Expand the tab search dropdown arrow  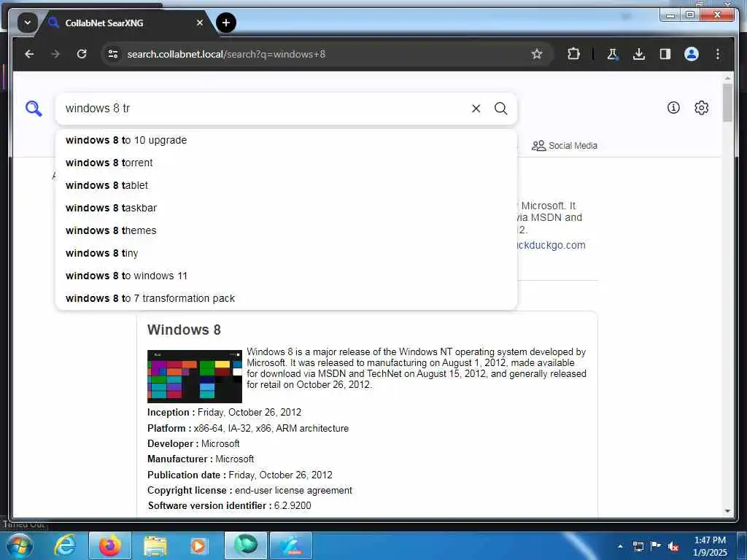(27, 23)
